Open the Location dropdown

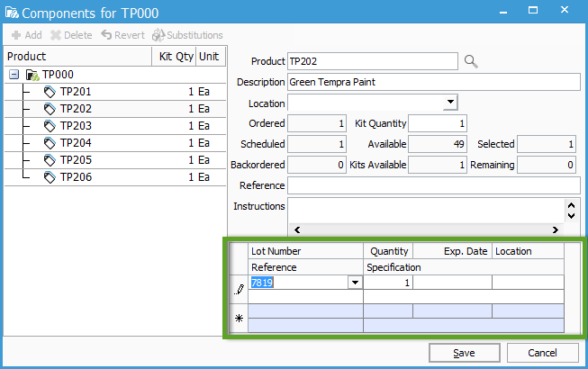450,102
